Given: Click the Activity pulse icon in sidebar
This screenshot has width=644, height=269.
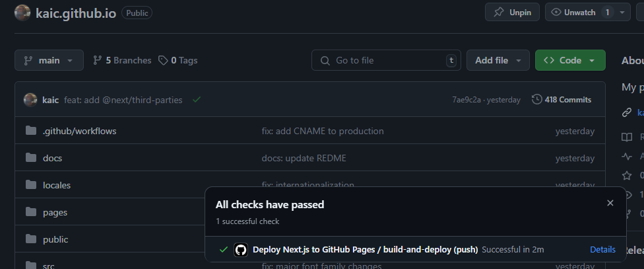Looking at the screenshot, I should (626, 156).
